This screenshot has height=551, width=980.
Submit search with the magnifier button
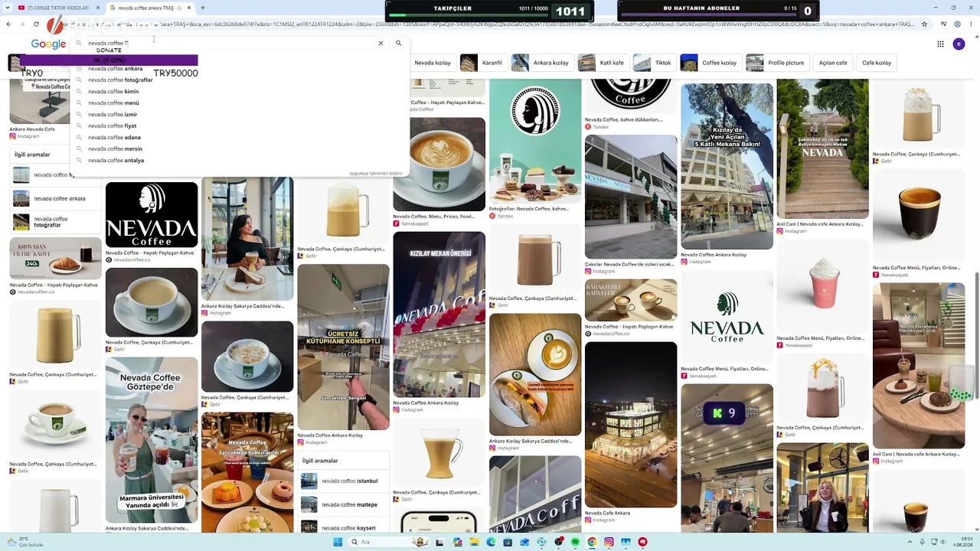click(x=398, y=44)
